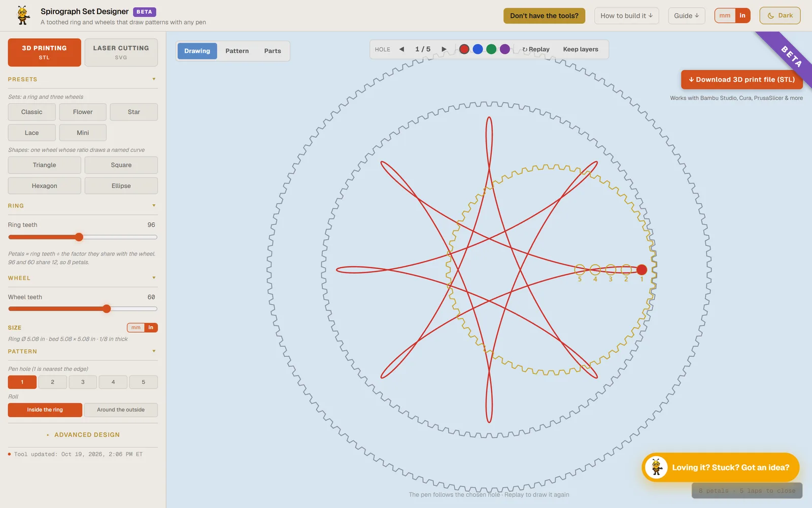The width and height of the screenshot is (812, 508).
Task: Toggle Keep layers option
Action: 581,49
